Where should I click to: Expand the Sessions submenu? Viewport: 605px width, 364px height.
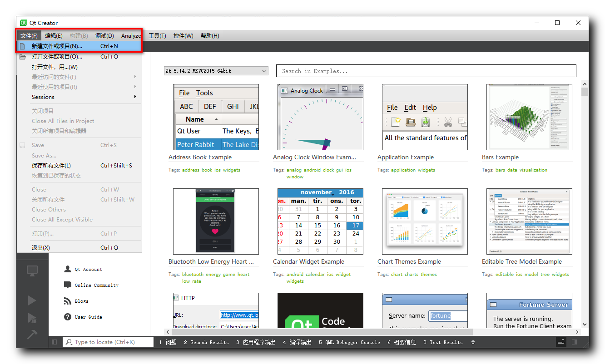coord(79,97)
